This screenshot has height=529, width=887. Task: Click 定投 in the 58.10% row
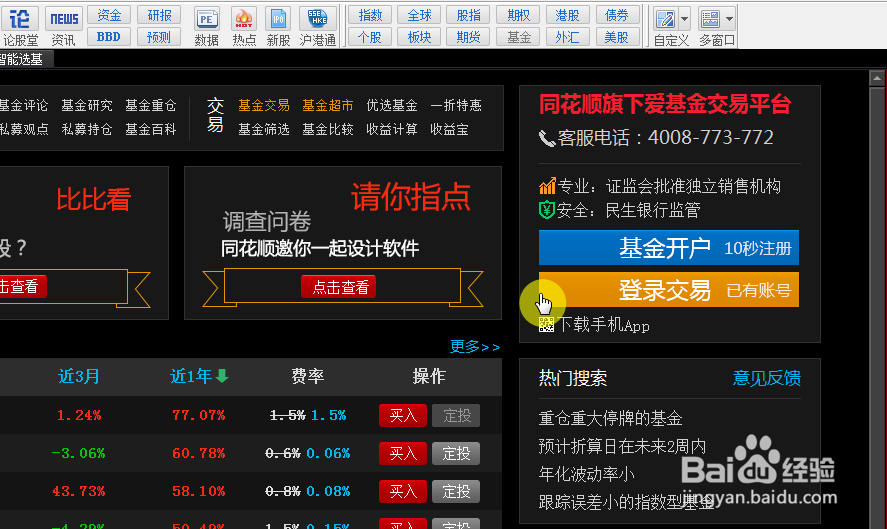[x=456, y=491]
